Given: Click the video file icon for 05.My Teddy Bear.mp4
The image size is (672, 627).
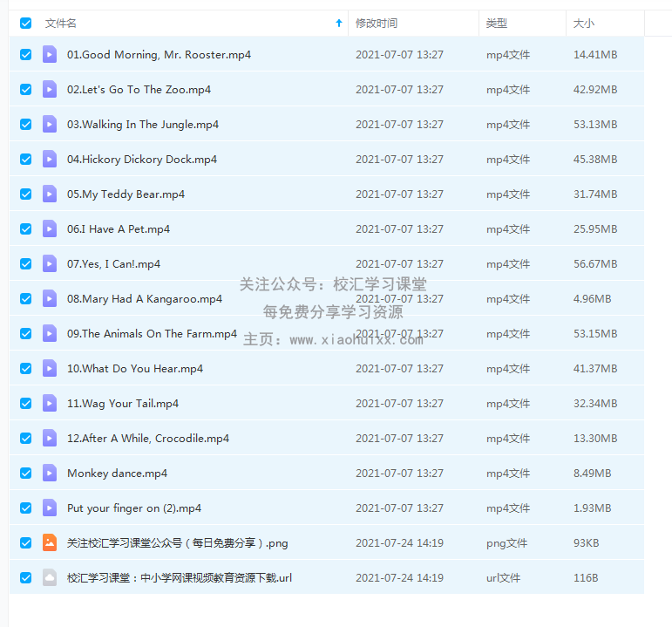Looking at the screenshot, I should coord(50,194).
